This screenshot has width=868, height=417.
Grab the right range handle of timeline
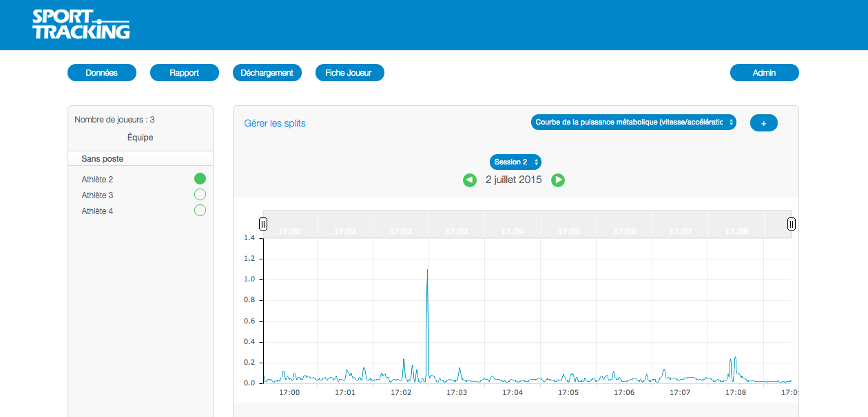792,224
